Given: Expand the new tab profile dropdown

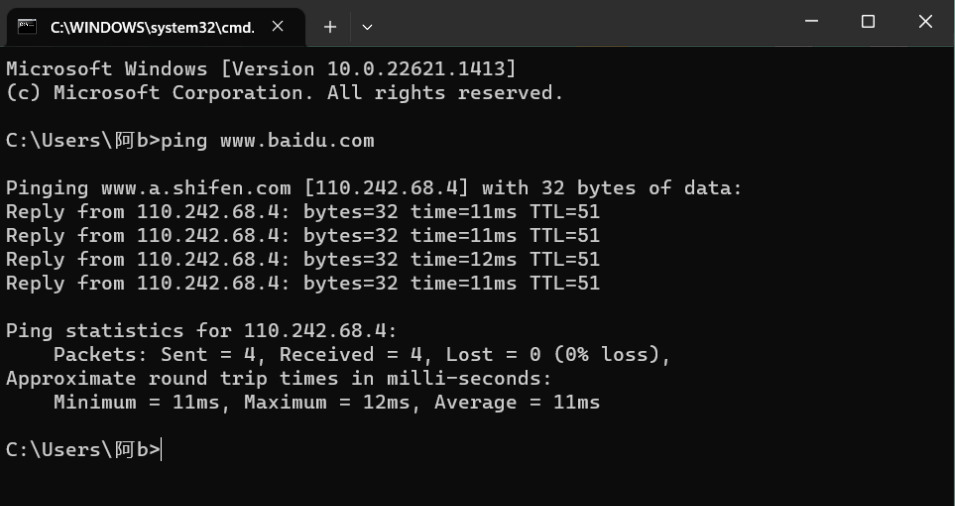Looking at the screenshot, I should (367, 27).
